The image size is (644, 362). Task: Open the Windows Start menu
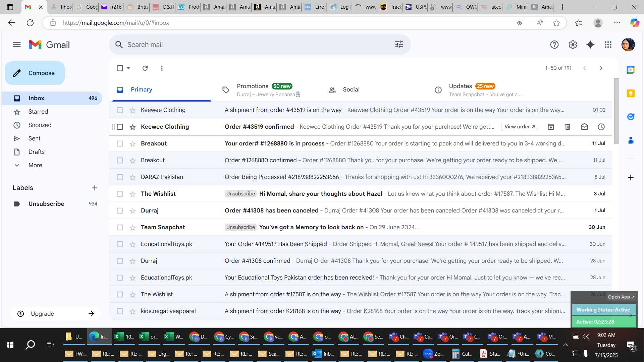[x=10, y=345]
